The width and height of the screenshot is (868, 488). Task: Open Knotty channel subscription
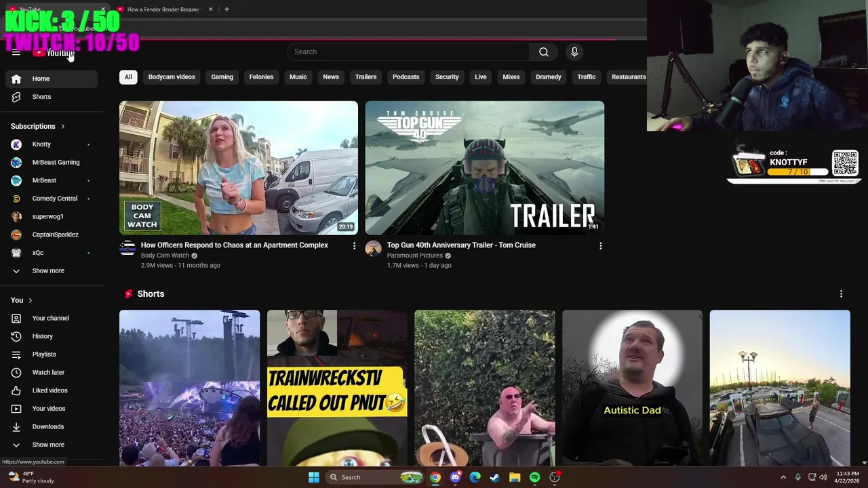(52, 144)
